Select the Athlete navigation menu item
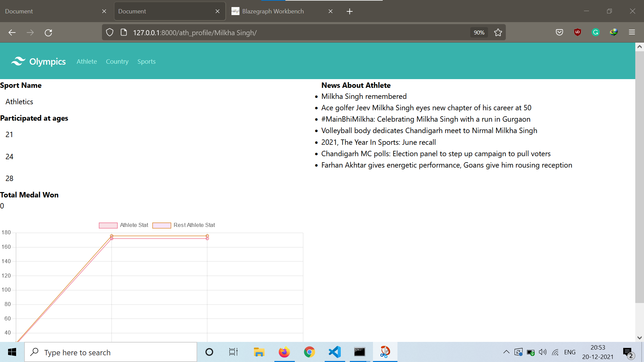Viewport: 644px width, 362px height. 86,61
